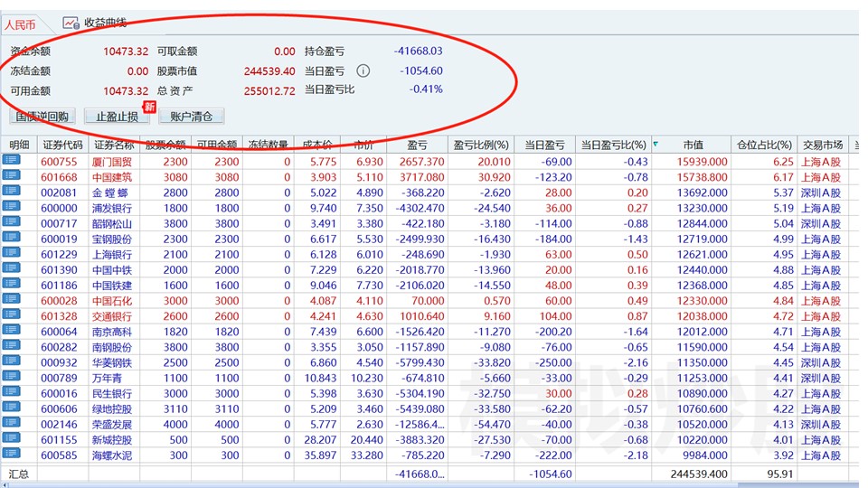The width and height of the screenshot is (868, 488).
Task: Open detail icon for 交通银行 row
Action: tap(11, 315)
